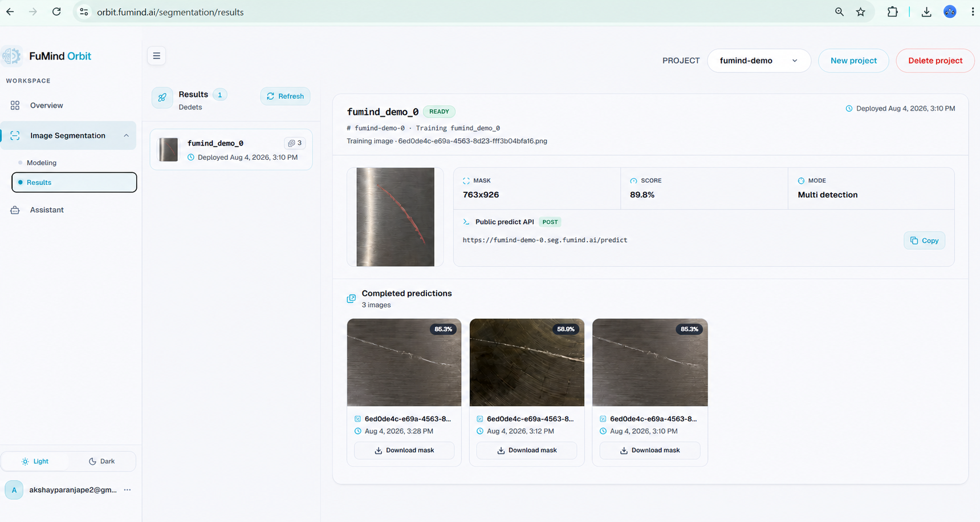This screenshot has width=980, height=522.
Task: Open the training image thumbnail with red mask
Action: [x=395, y=217]
